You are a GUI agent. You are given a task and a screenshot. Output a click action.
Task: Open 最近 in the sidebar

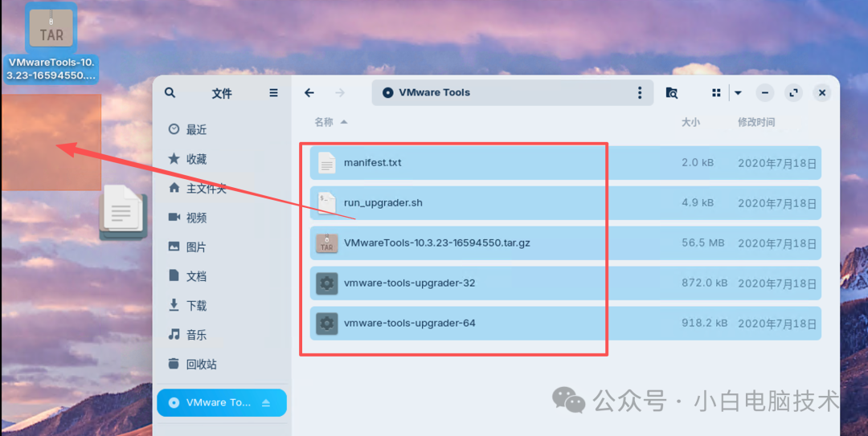click(x=197, y=129)
